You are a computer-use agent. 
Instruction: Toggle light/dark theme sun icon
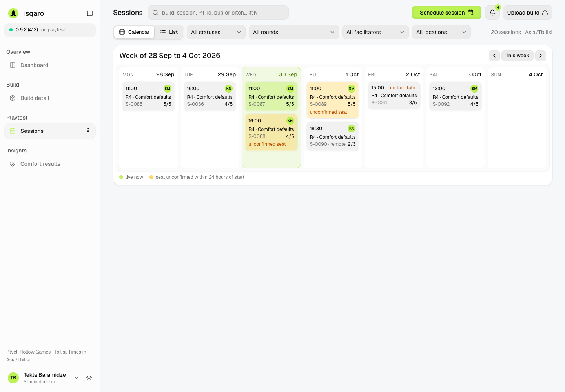point(89,378)
